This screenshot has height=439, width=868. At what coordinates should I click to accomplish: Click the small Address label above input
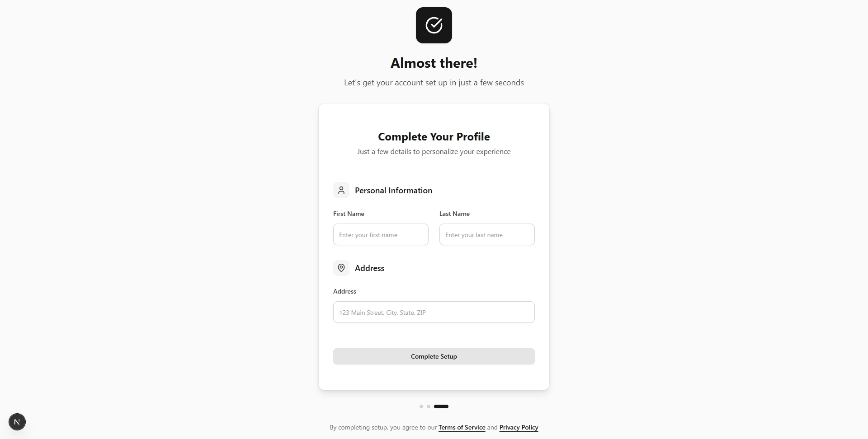(x=344, y=291)
